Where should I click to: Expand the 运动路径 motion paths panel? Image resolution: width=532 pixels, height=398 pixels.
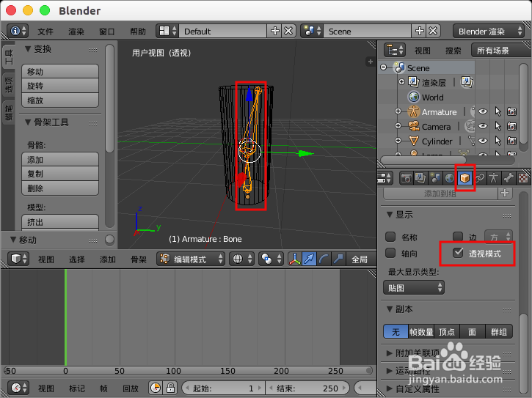pos(390,371)
